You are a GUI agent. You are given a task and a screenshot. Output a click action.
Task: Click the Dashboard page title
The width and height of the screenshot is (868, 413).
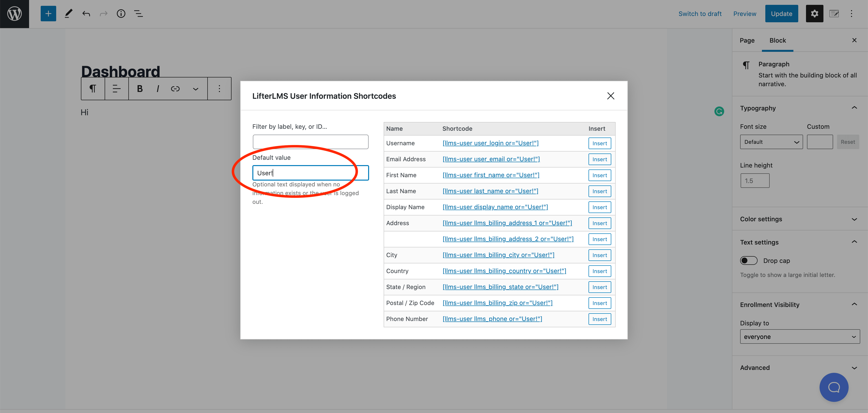[x=120, y=71]
